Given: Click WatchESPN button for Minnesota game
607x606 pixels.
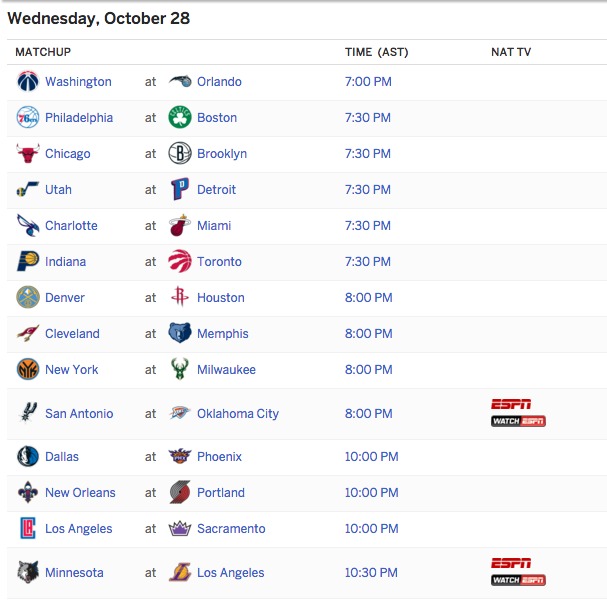Looking at the screenshot, I should tap(518, 580).
